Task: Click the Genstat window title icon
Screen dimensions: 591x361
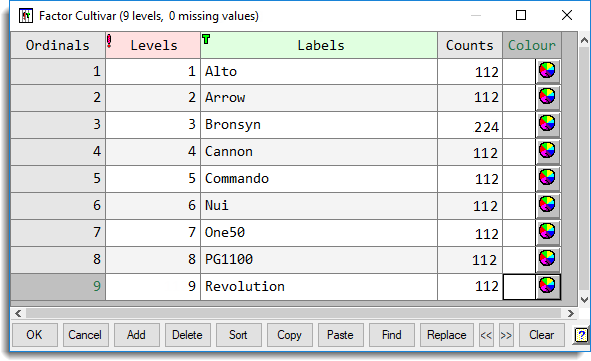Action: point(26,16)
